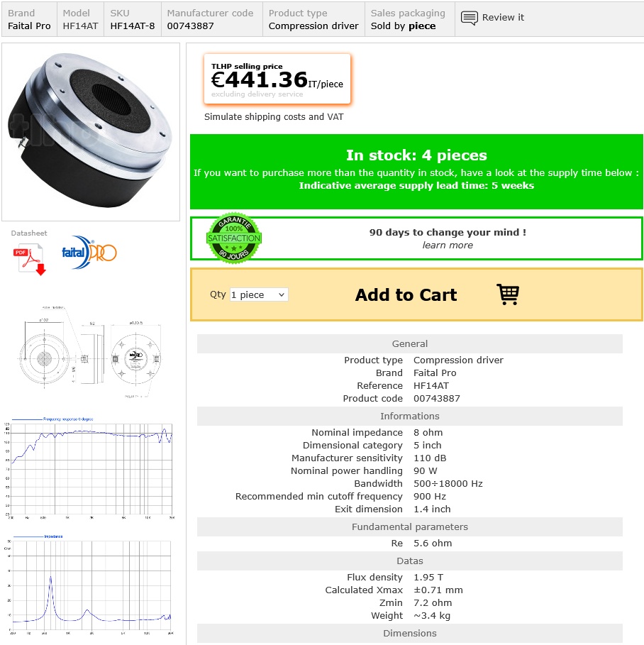Click the Fundamental parameters section header
This screenshot has width=644, height=645.
(410, 527)
